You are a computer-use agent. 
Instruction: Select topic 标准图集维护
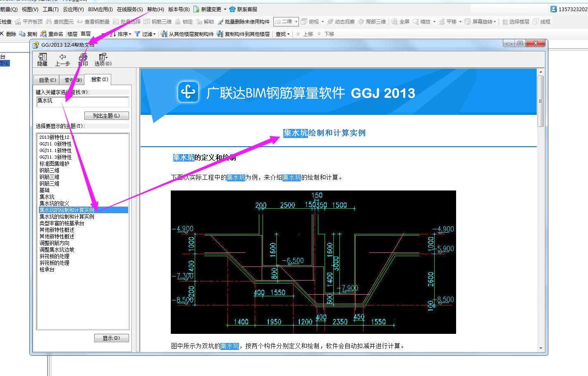pyautogui.click(x=54, y=164)
